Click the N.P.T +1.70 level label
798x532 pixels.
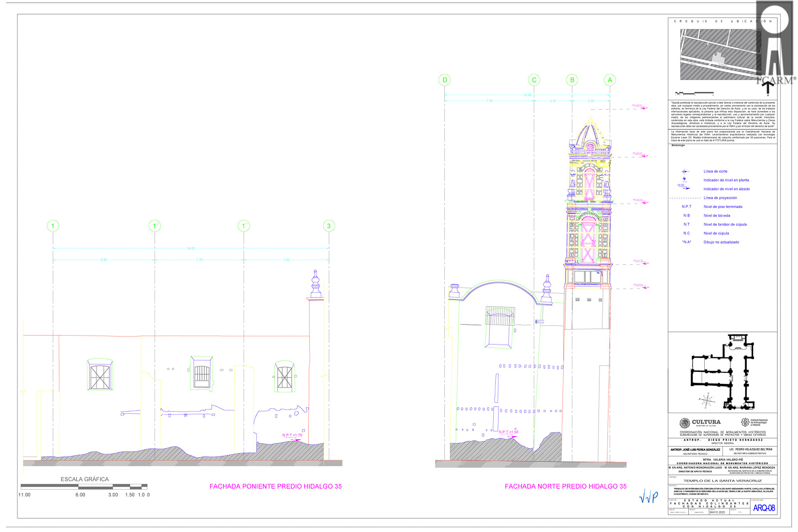tap(292, 435)
